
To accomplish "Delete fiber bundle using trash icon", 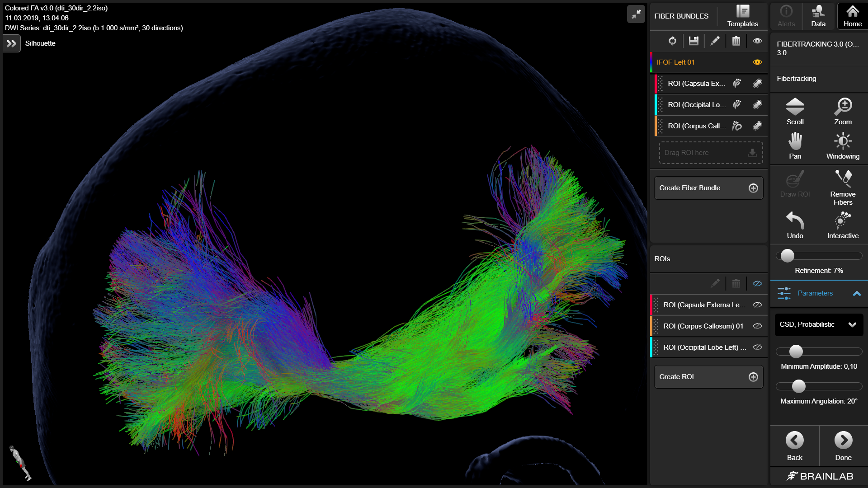I will point(736,41).
